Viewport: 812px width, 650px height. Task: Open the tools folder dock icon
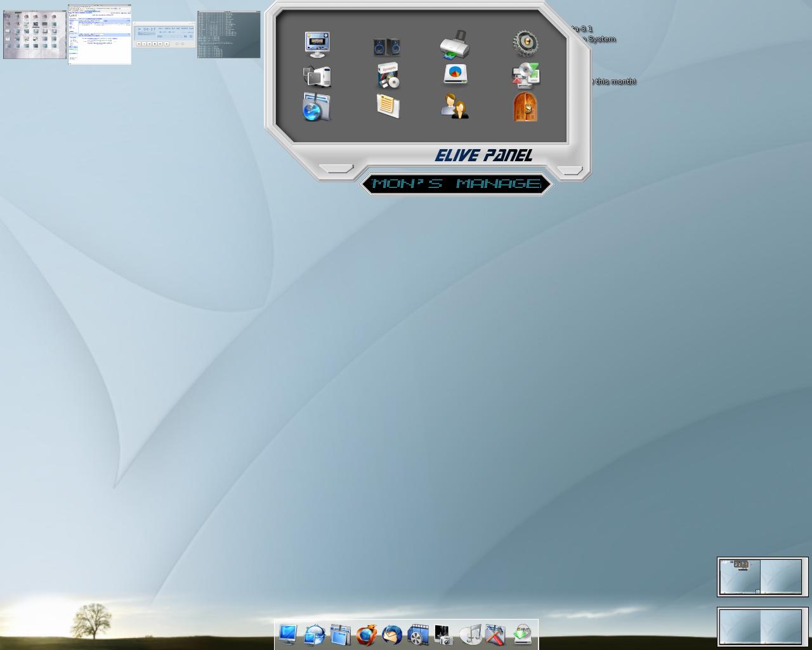(496, 634)
